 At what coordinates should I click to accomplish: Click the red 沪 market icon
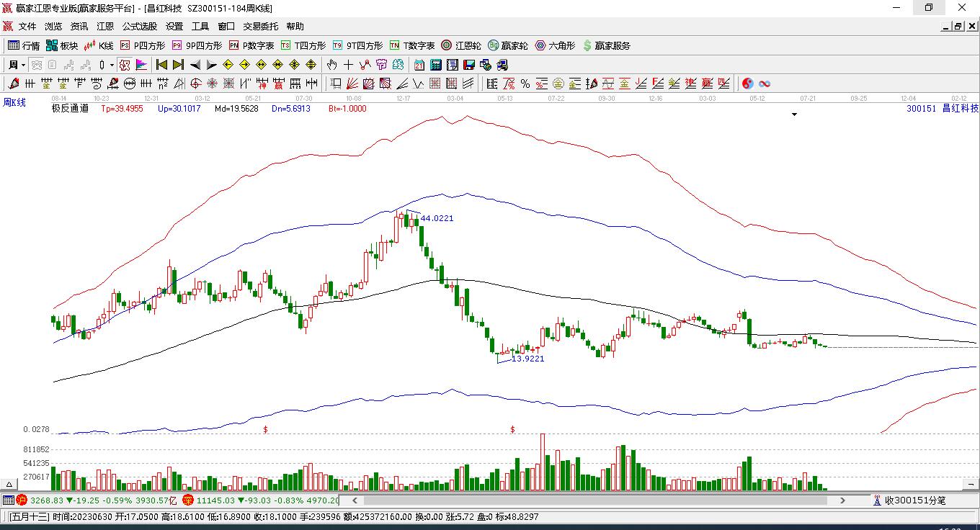22,500
